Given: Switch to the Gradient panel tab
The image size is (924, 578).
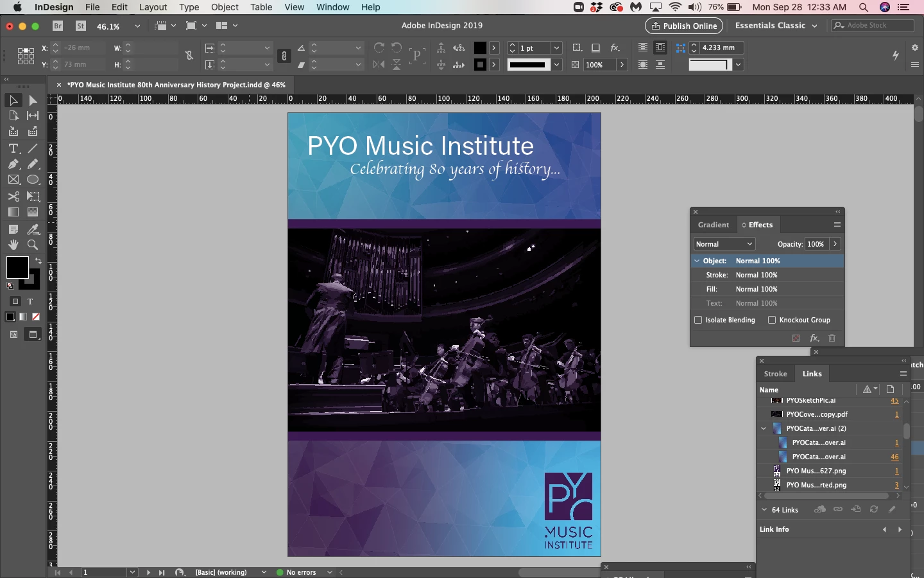Looking at the screenshot, I should (x=714, y=225).
